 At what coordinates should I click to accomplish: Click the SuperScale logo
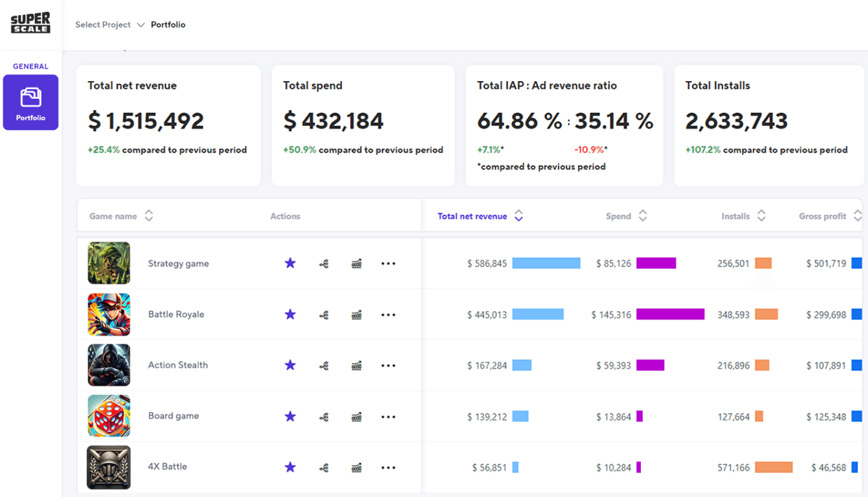tap(30, 23)
